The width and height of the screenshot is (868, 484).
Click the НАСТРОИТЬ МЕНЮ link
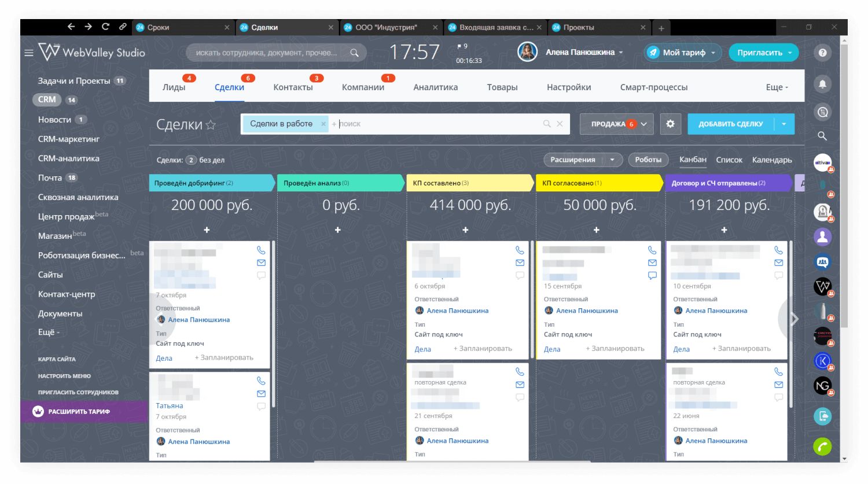tap(64, 376)
